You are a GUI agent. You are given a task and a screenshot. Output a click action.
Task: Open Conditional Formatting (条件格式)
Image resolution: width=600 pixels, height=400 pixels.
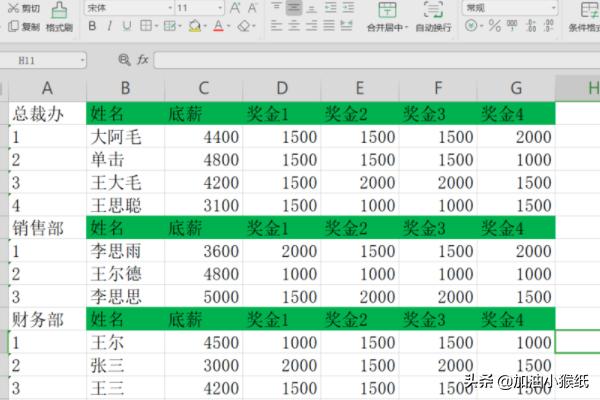tap(585, 17)
